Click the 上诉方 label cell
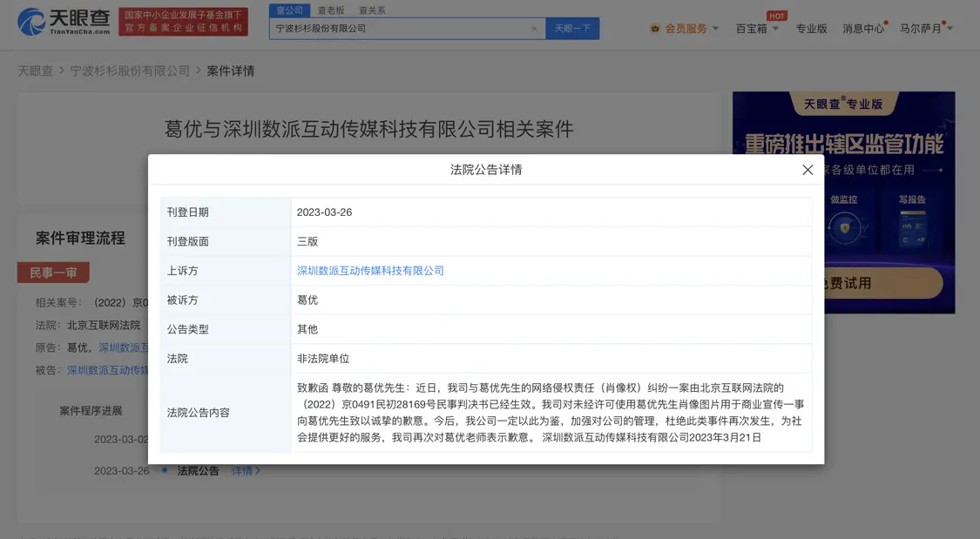 tap(226, 271)
